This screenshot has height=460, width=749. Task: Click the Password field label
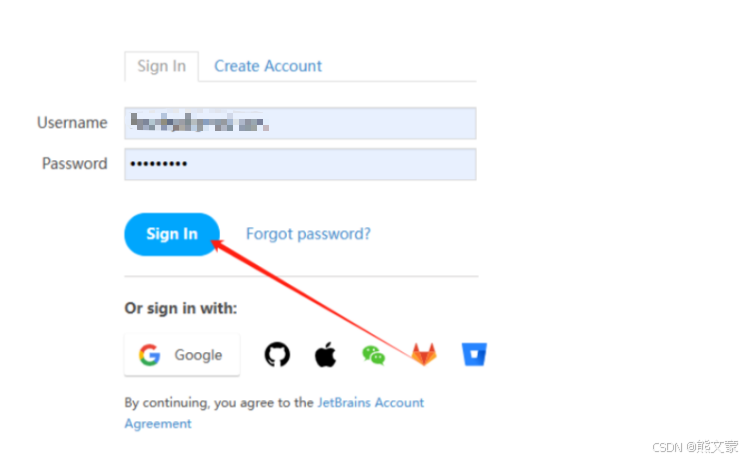pyautogui.click(x=75, y=164)
